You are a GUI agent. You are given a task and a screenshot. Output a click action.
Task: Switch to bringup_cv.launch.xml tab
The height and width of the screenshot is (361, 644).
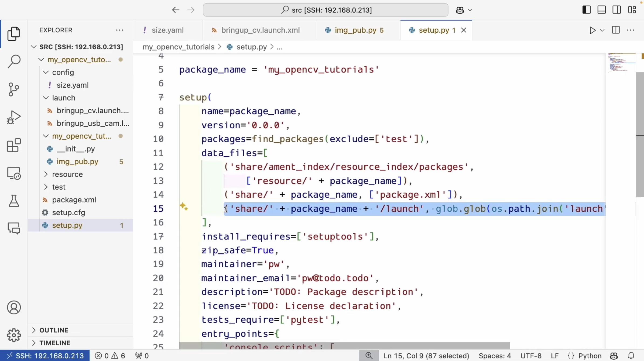[x=260, y=30]
